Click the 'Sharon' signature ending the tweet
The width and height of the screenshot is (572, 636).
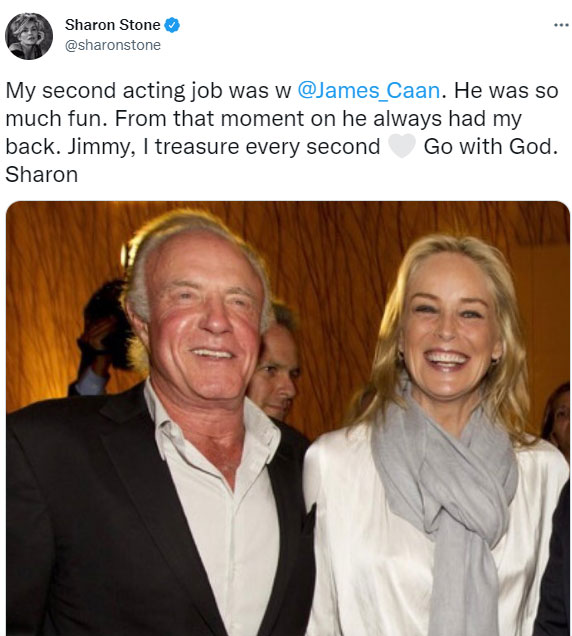(41, 175)
